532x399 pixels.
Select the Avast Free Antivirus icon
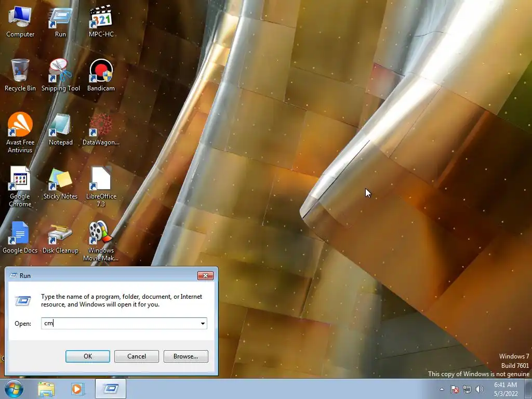coord(20,132)
